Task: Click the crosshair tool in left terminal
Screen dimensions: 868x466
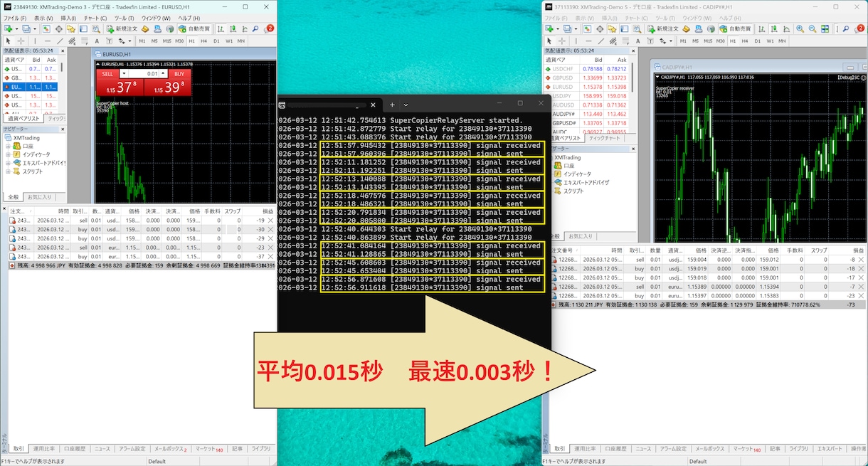Action: coord(21,41)
